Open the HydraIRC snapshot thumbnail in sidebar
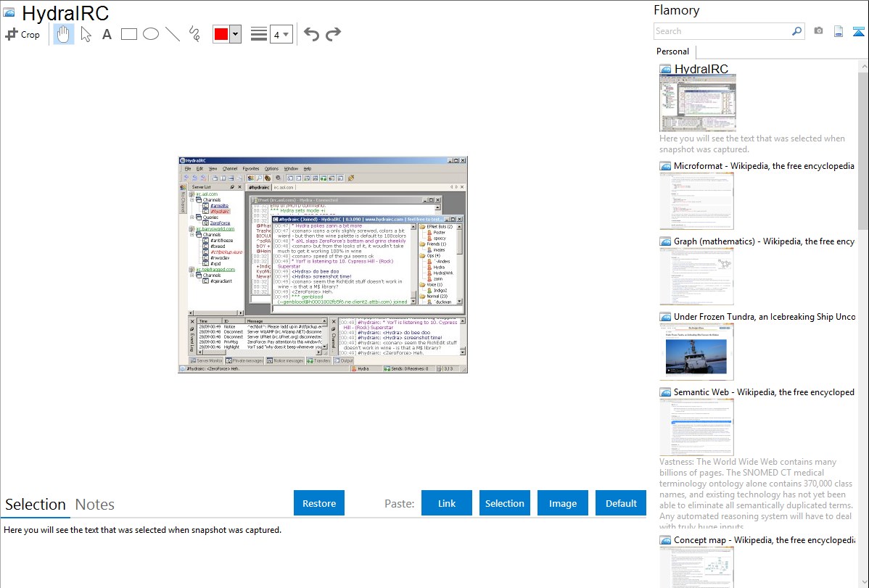Viewport: 869px width, 588px height. tap(698, 103)
